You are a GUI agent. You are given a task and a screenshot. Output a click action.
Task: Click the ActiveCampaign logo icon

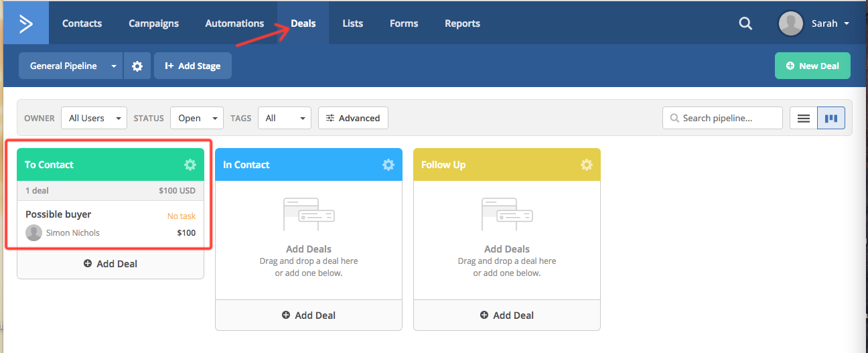click(x=25, y=23)
